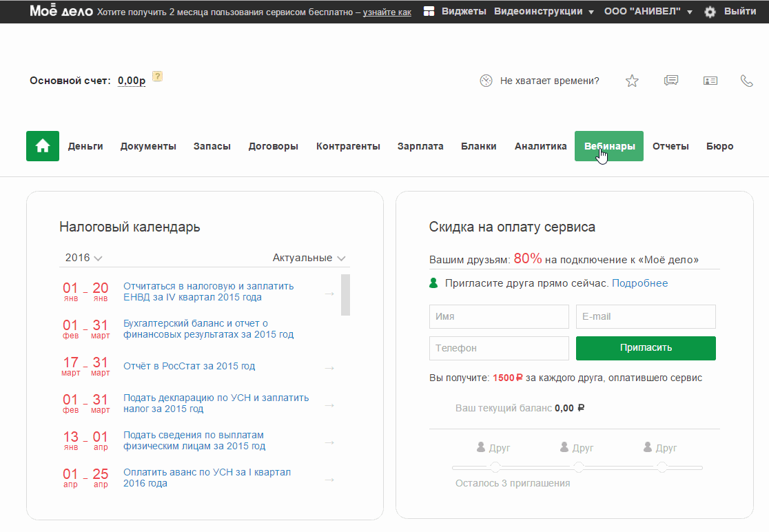
Task: Open the Документы menu section
Action: click(x=148, y=146)
